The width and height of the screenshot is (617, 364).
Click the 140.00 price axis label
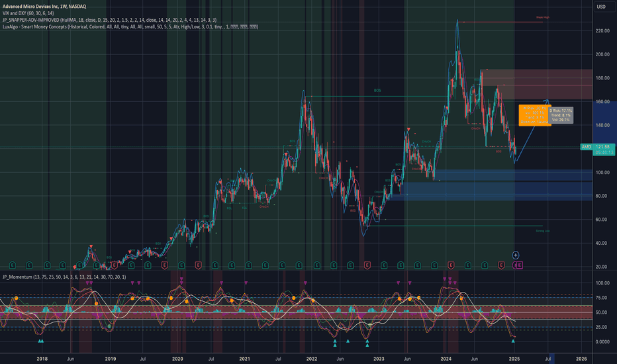(602, 125)
